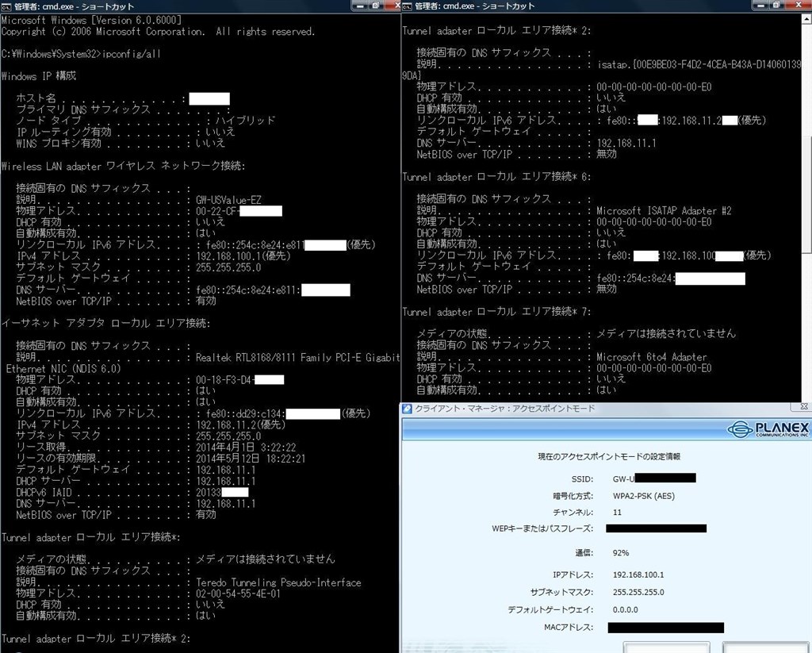
Task: Click the 'MACアドレス:' label
Action: click(569, 628)
